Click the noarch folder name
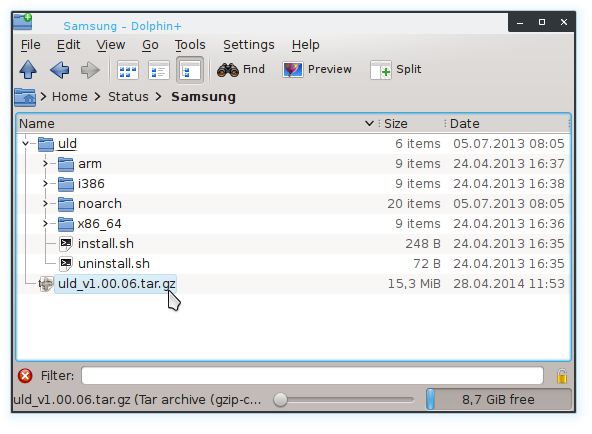This screenshot has width=592, height=434. [100, 204]
